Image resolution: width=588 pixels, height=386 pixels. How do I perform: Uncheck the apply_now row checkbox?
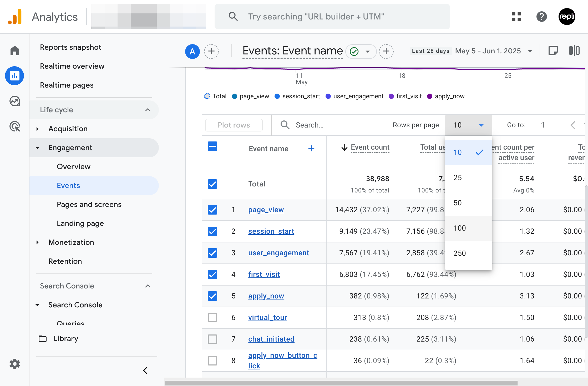pos(212,296)
